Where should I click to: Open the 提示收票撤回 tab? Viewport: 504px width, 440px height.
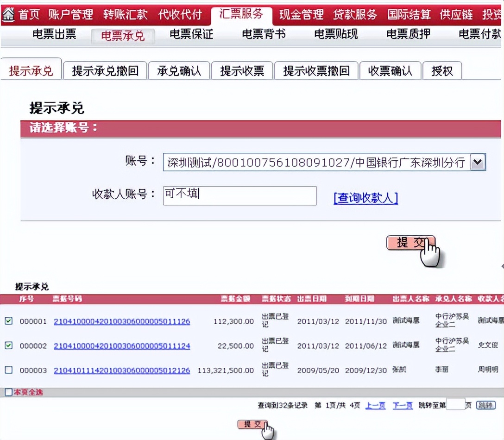point(316,69)
